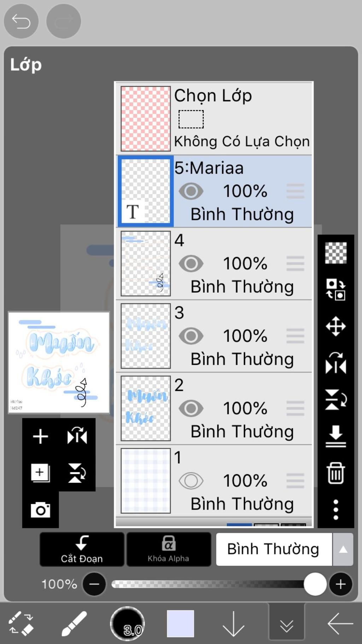Tap the undo arrow button
The width and height of the screenshot is (362, 644).
point(21,21)
